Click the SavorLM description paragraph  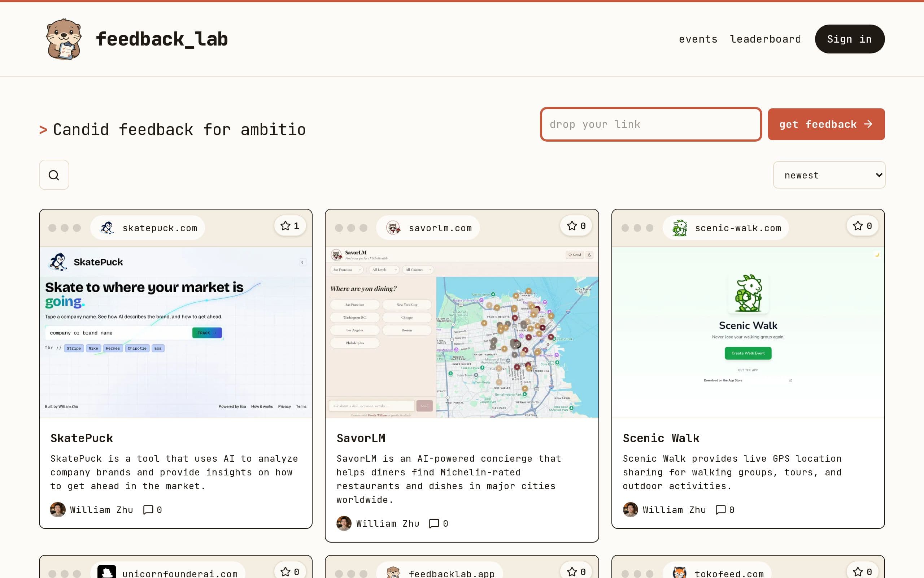coord(449,479)
